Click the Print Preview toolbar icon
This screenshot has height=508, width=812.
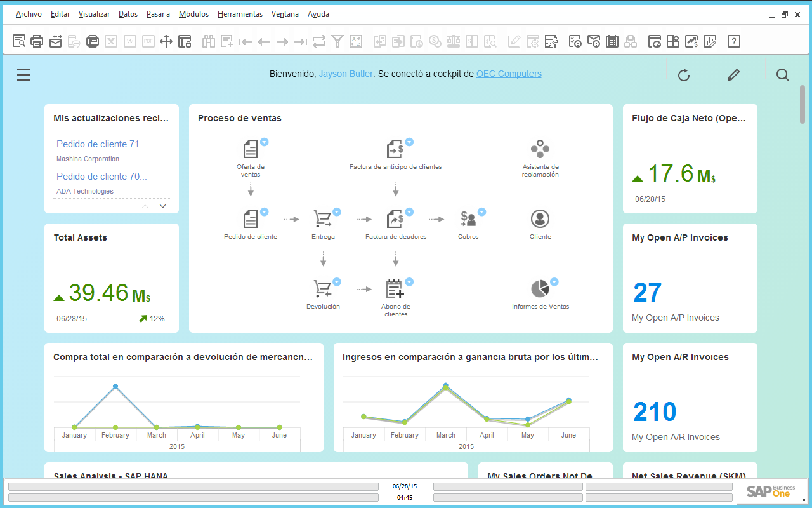tap(19, 41)
